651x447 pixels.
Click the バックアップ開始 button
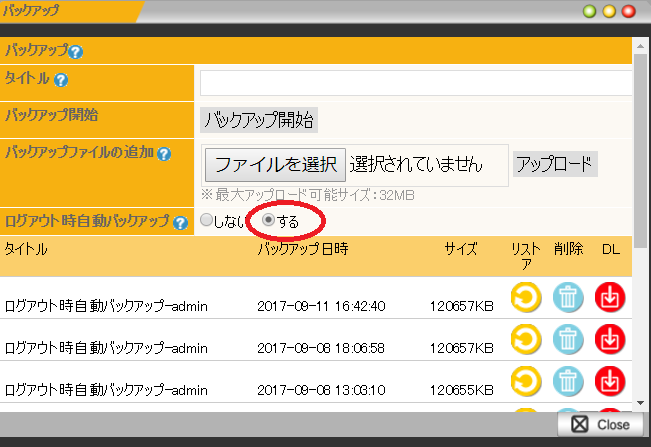(259, 120)
